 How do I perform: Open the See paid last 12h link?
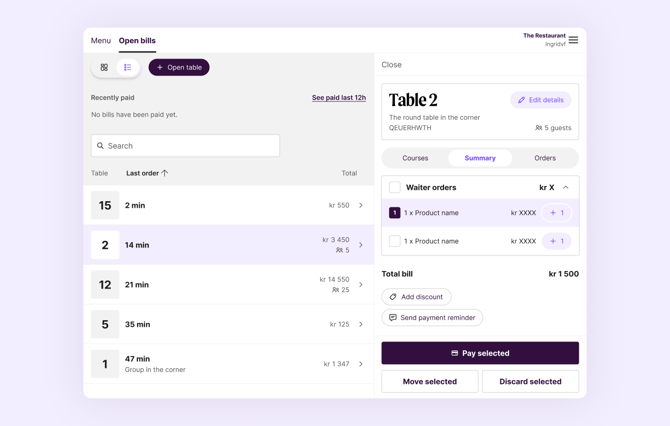(339, 97)
